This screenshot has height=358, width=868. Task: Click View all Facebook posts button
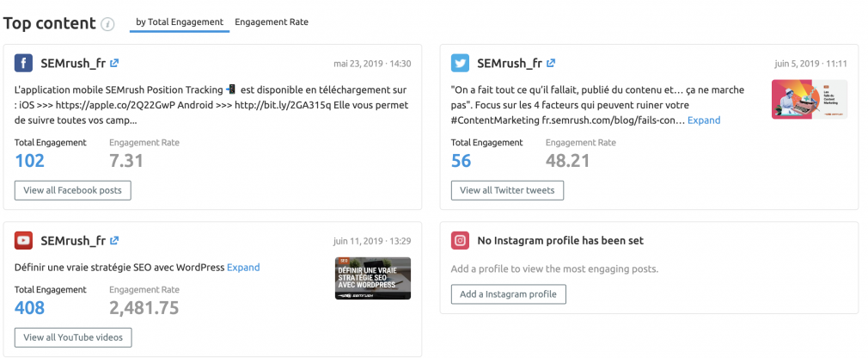(x=72, y=190)
